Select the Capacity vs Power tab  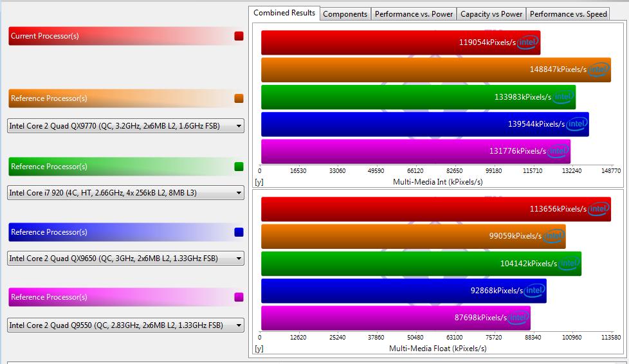pyautogui.click(x=491, y=14)
